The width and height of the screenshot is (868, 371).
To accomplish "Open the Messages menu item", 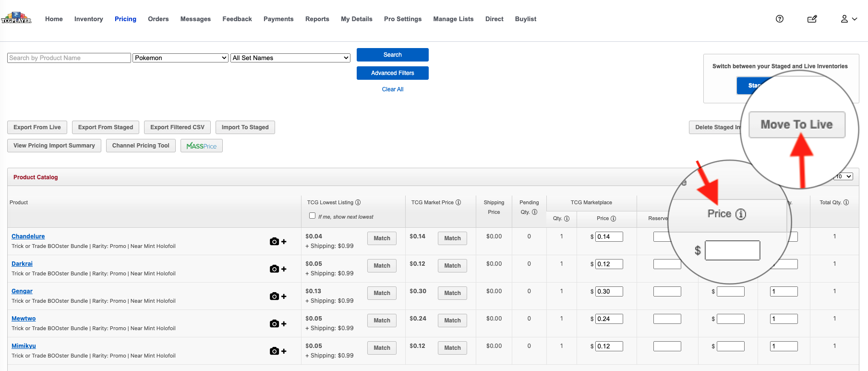I will [x=195, y=19].
